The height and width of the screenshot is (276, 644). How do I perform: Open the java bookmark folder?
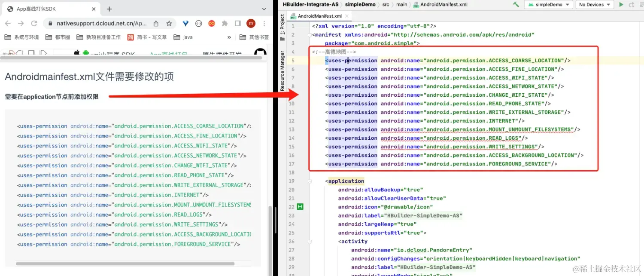point(183,37)
